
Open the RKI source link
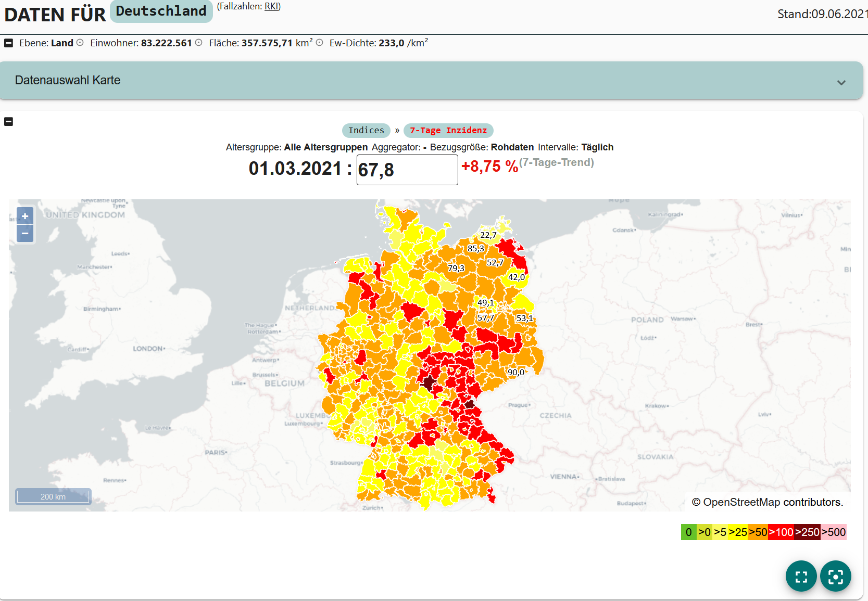coord(272,6)
